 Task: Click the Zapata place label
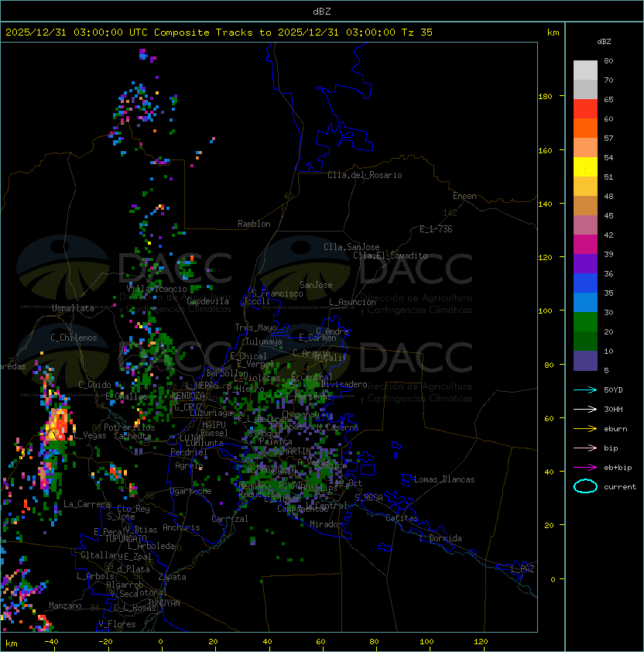172,577
